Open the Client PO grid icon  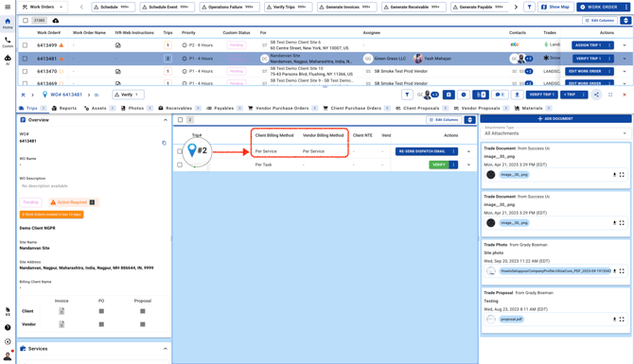click(x=101, y=311)
